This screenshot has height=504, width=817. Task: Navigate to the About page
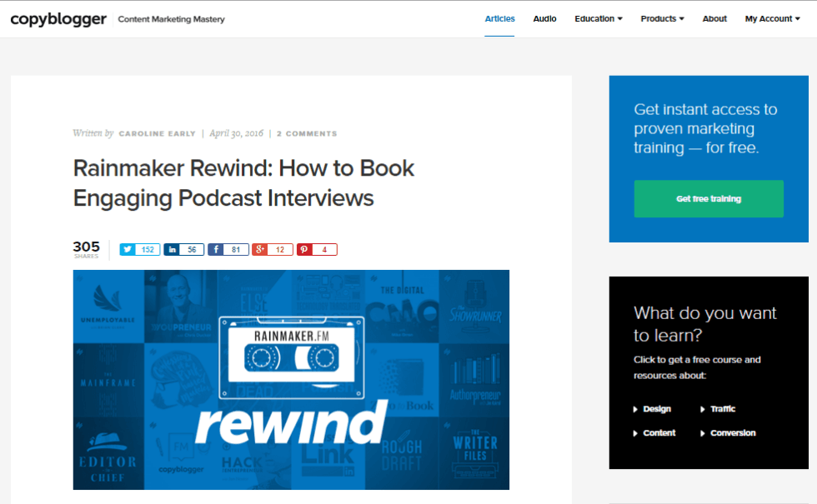pyautogui.click(x=714, y=18)
